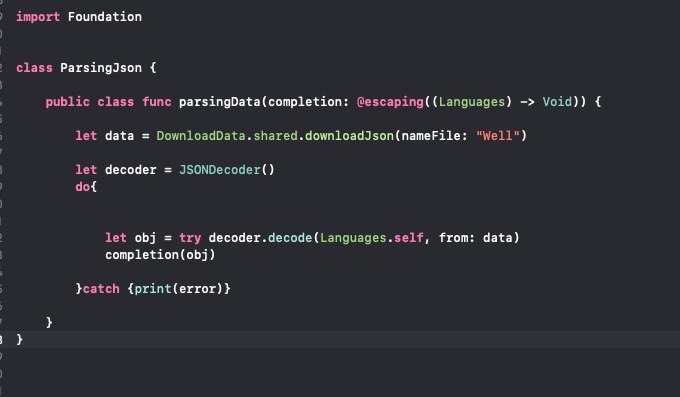680x397 pixels.
Task: Click the 'shared' property
Action: click(x=275, y=136)
